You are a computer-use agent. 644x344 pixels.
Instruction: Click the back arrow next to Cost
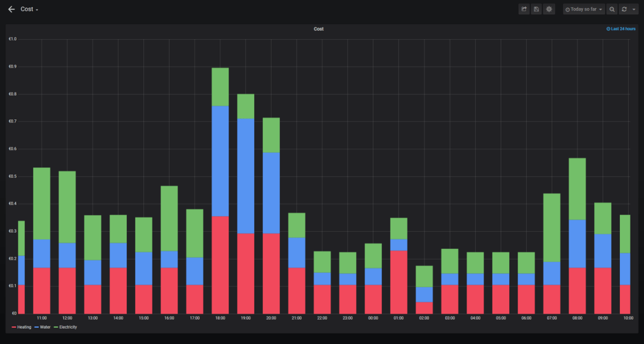(11, 9)
